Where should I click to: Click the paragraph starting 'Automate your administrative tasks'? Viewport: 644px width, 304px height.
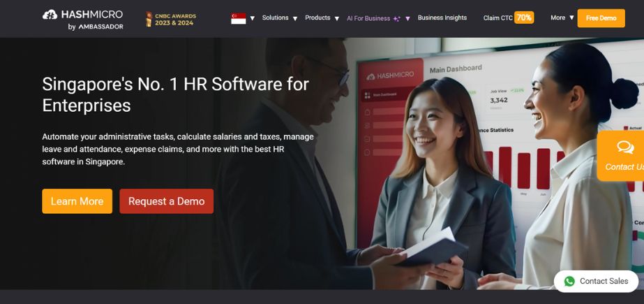click(x=178, y=149)
